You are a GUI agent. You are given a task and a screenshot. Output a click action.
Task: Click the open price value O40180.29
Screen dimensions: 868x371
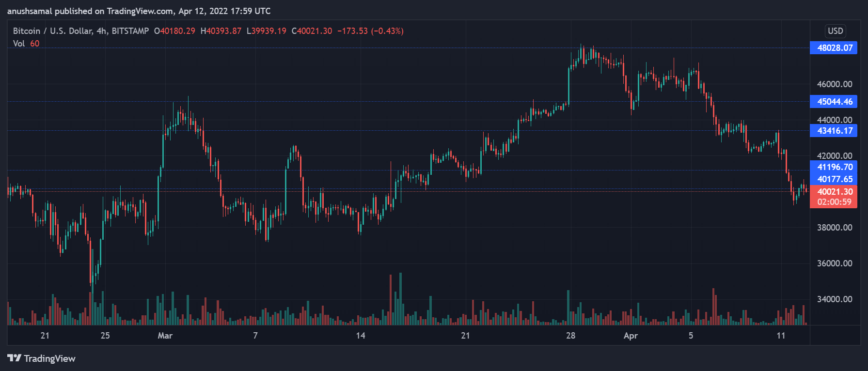point(174,31)
